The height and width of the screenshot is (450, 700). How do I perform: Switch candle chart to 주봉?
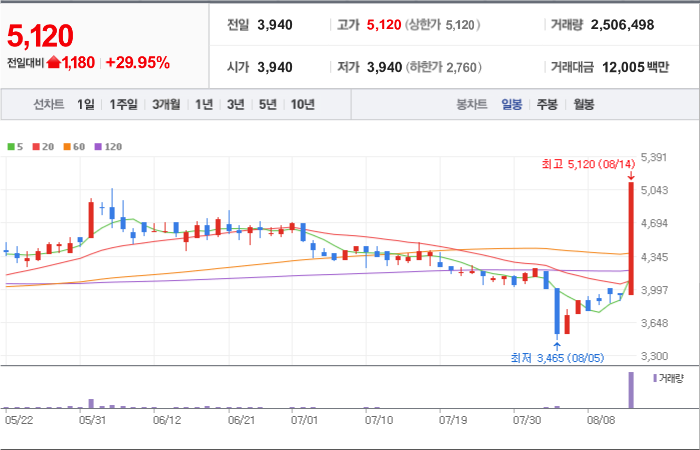pyautogui.click(x=547, y=104)
